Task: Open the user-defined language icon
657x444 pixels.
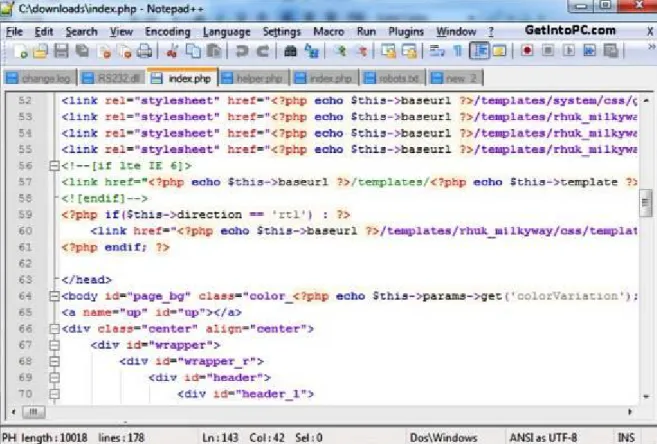Action: click(499, 51)
